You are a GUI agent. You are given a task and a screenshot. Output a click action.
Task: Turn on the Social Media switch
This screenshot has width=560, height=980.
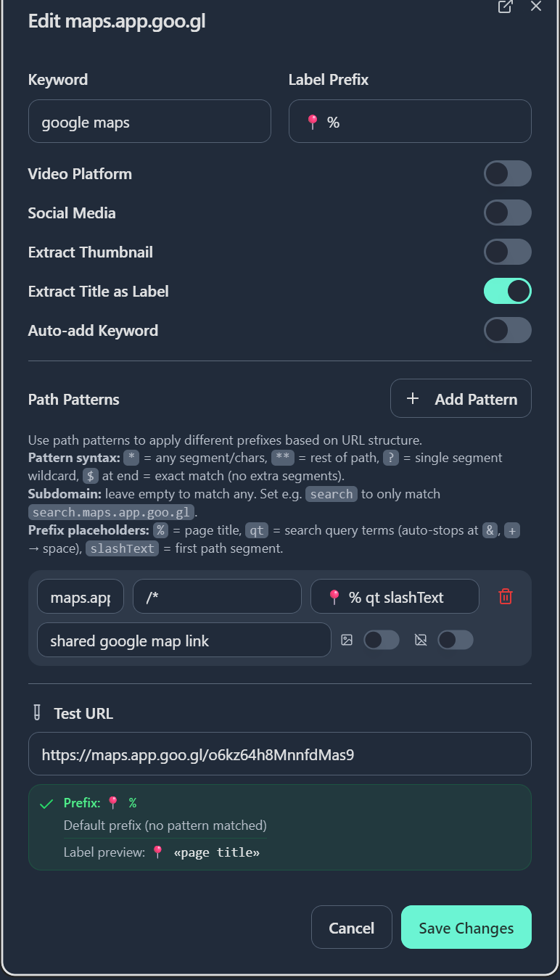click(x=508, y=213)
